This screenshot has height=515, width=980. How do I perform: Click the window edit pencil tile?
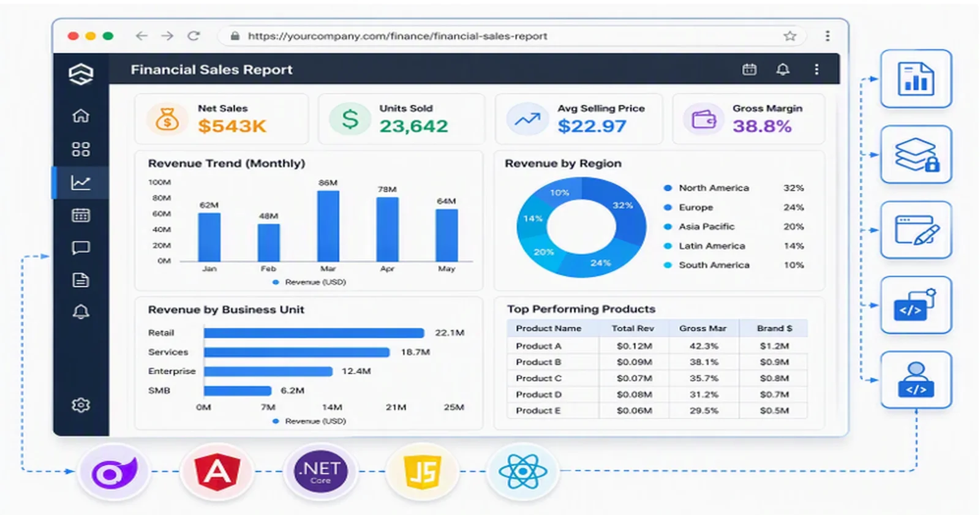tap(916, 230)
